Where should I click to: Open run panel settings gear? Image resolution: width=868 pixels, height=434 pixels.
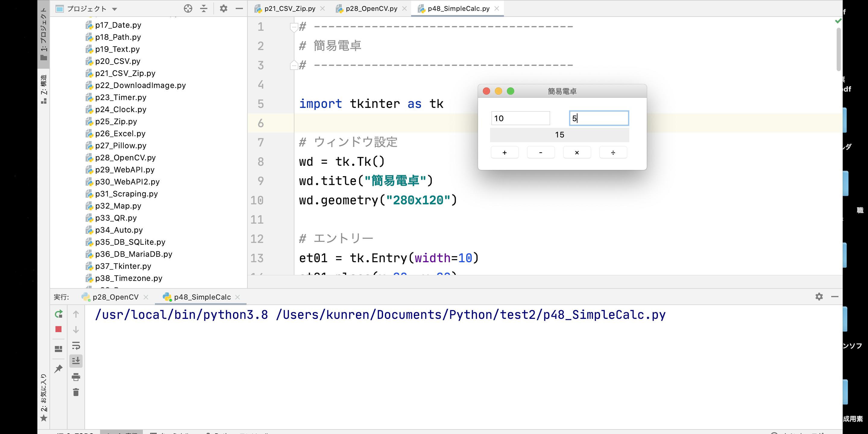tap(819, 297)
